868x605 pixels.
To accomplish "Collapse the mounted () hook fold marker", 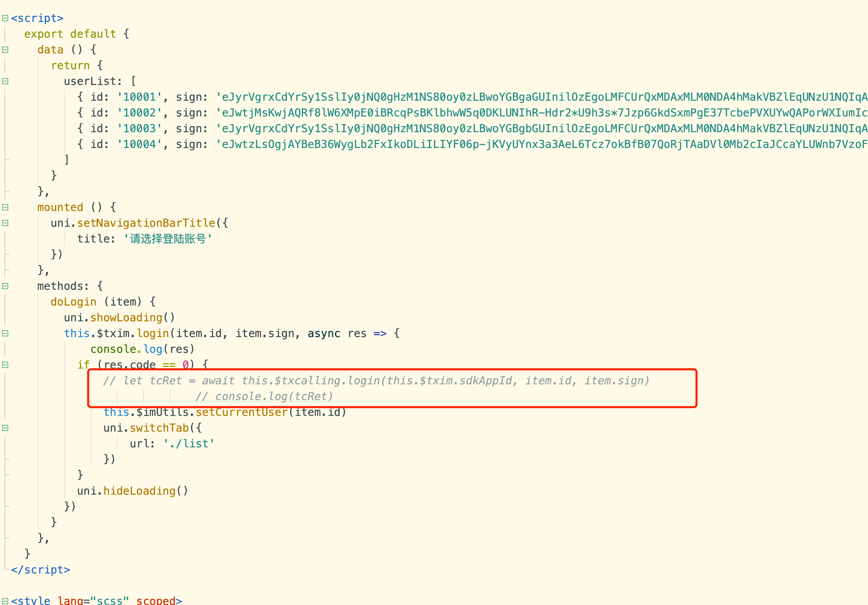I will pos(5,207).
